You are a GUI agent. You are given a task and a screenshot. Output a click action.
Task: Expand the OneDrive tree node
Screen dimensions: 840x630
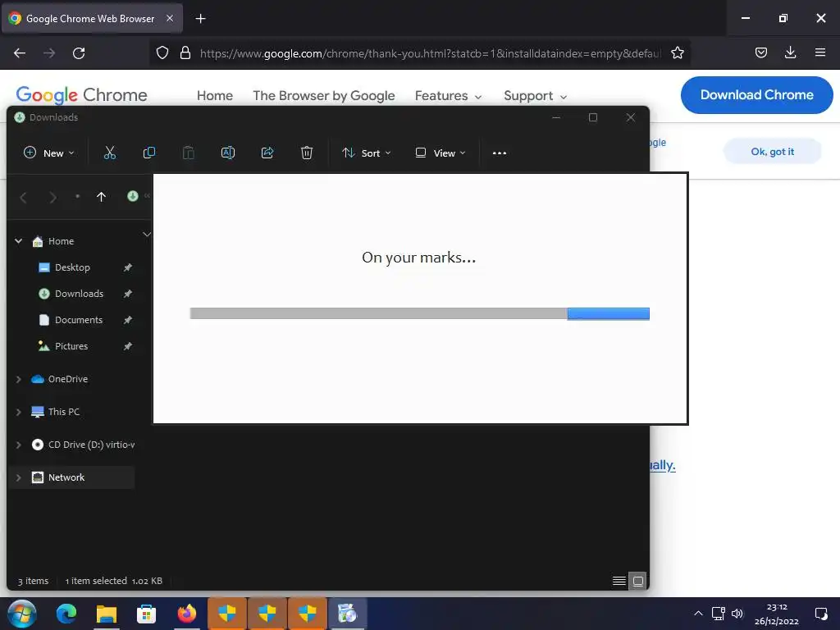19,379
